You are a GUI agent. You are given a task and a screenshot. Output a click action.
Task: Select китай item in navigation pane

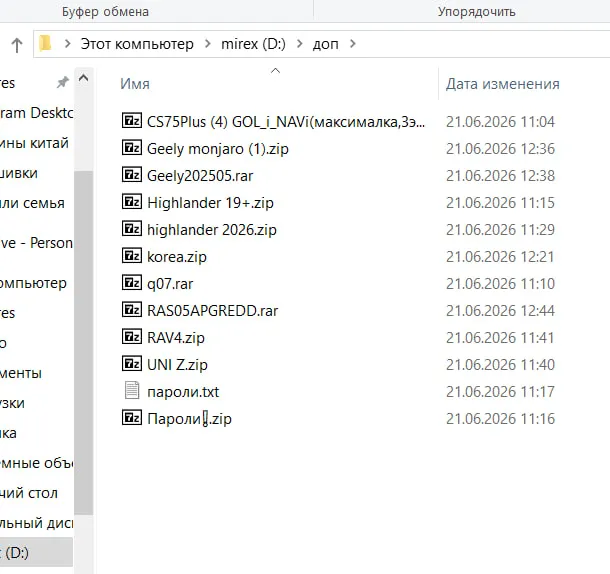click(34, 143)
